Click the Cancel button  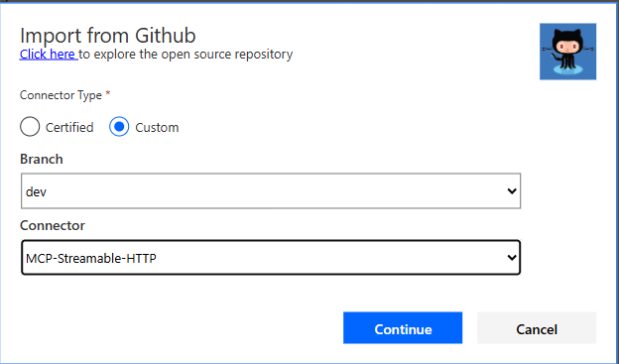coord(537,328)
